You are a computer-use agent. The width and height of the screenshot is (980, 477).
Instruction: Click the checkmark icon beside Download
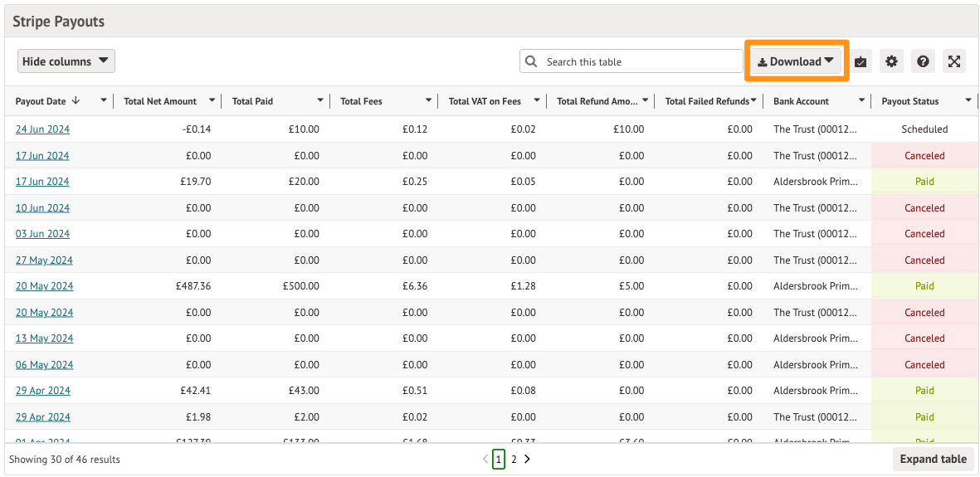click(861, 61)
